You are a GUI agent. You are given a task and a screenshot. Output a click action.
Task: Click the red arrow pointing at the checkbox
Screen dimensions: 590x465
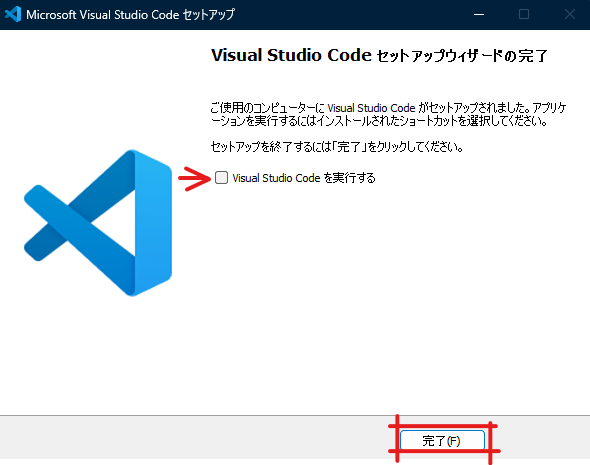pos(195,178)
